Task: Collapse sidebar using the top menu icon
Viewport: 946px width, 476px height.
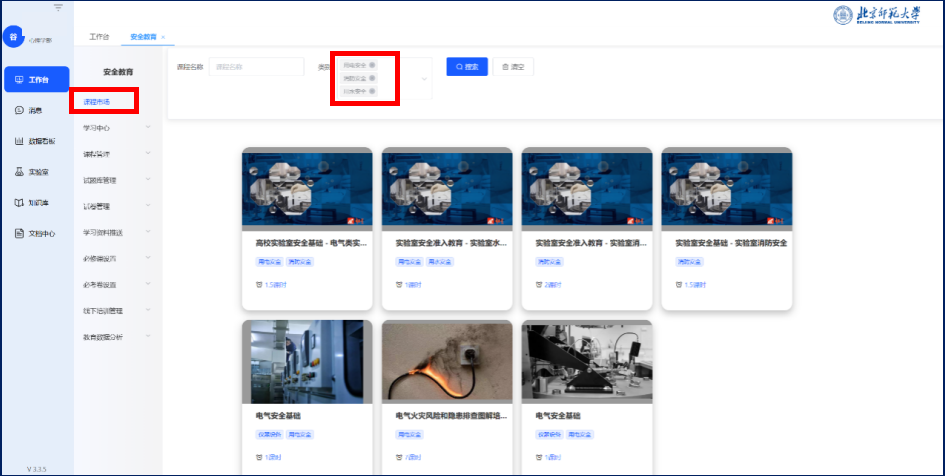Action: (58, 8)
